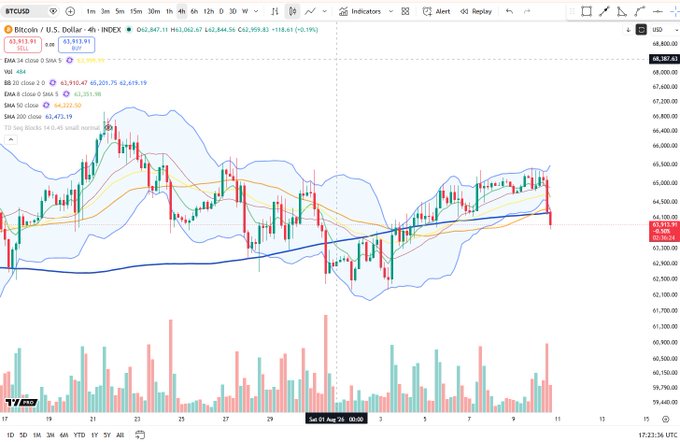Open the go-to-date calendar icon
Viewport: 680px width, 442px height.
point(140,435)
